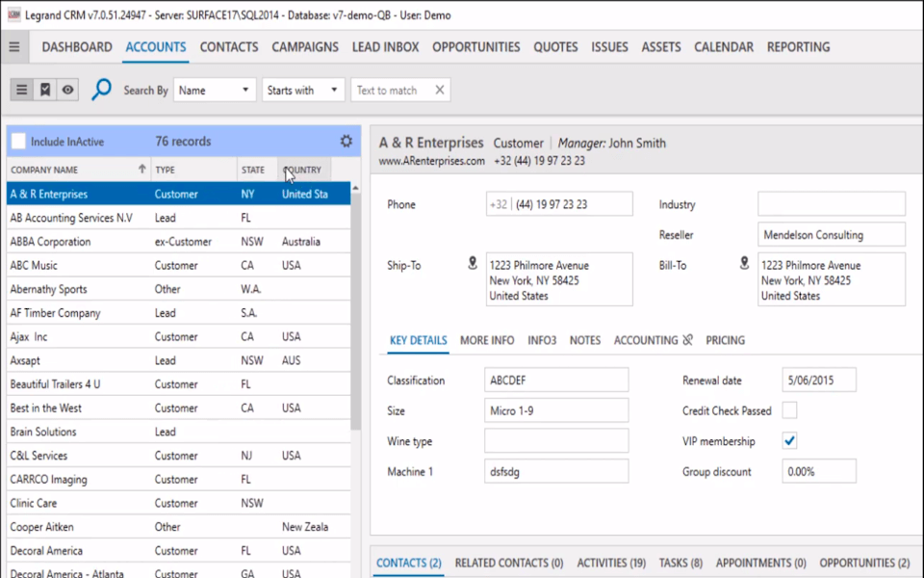This screenshot has width=924, height=578.
Task: Select Abernathy Sports account
Action: click(179, 289)
